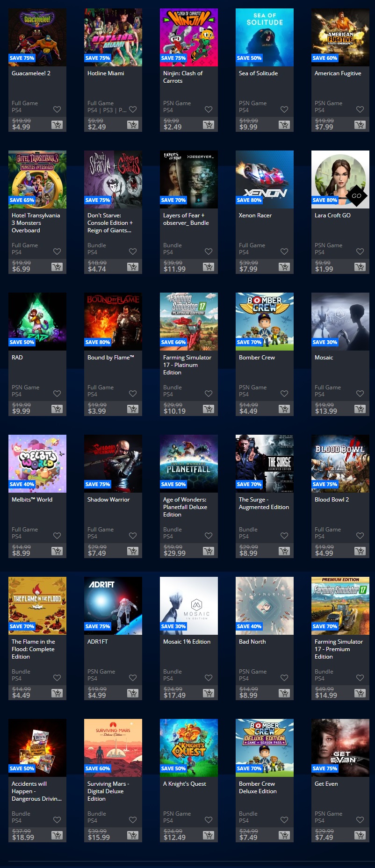The width and height of the screenshot is (375, 868).
Task: Open The Surge Augmented Edition cover image
Action: (x=265, y=464)
